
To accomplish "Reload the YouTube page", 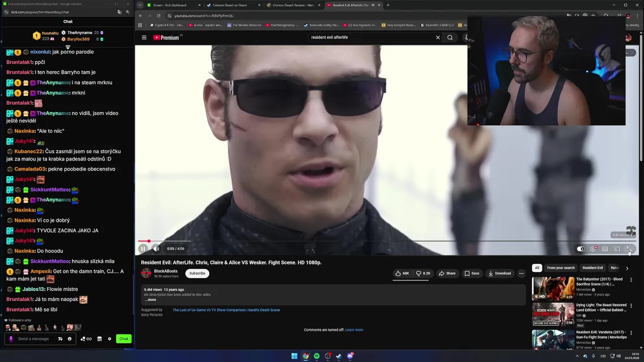I will click(158, 16).
